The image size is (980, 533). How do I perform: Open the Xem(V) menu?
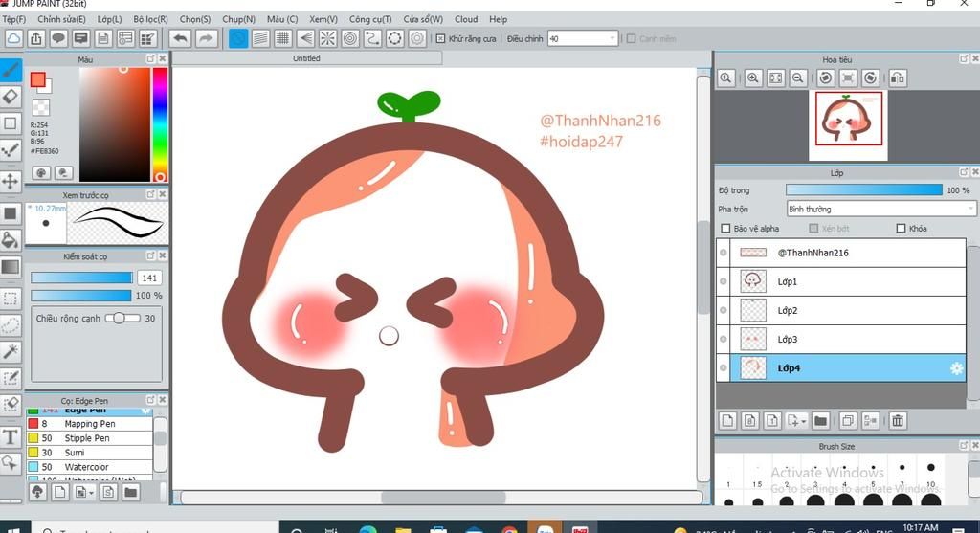(x=323, y=19)
